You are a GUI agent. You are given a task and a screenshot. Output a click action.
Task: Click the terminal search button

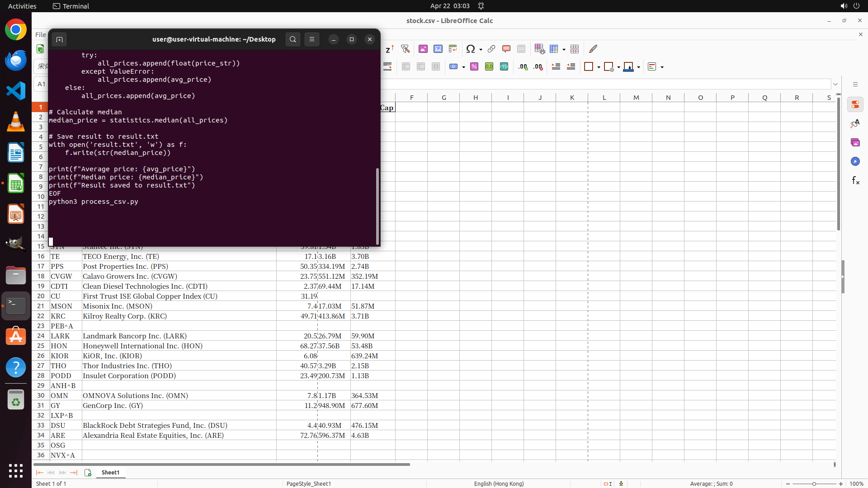tap(293, 39)
